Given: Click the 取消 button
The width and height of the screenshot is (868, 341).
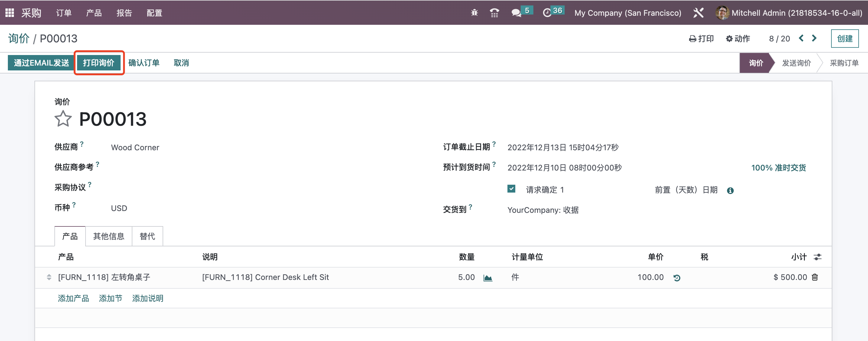Looking at the screenshot, I should 181,63.
